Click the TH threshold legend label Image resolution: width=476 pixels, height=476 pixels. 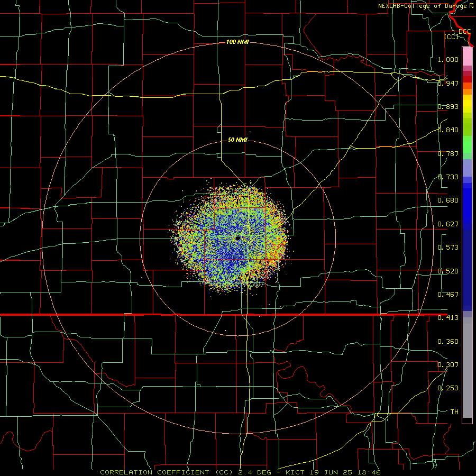[x=454, y=412]
